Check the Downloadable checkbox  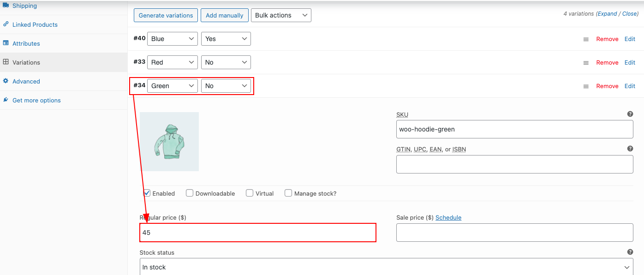190,193
